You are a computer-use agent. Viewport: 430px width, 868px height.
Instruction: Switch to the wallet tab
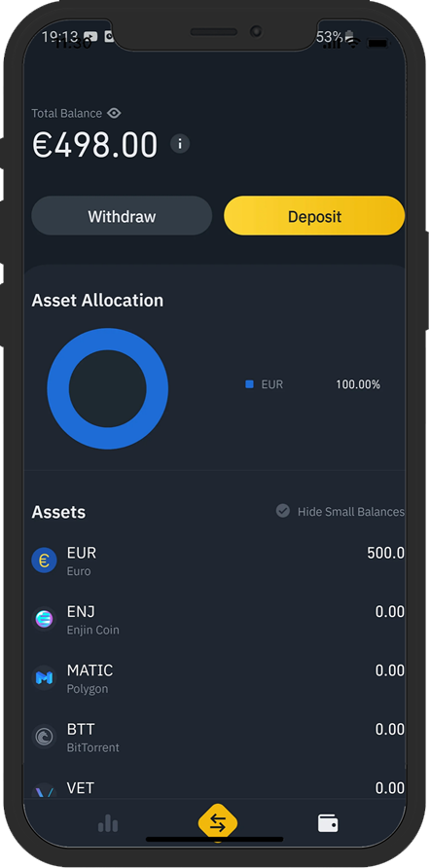(x=328, y=823)
